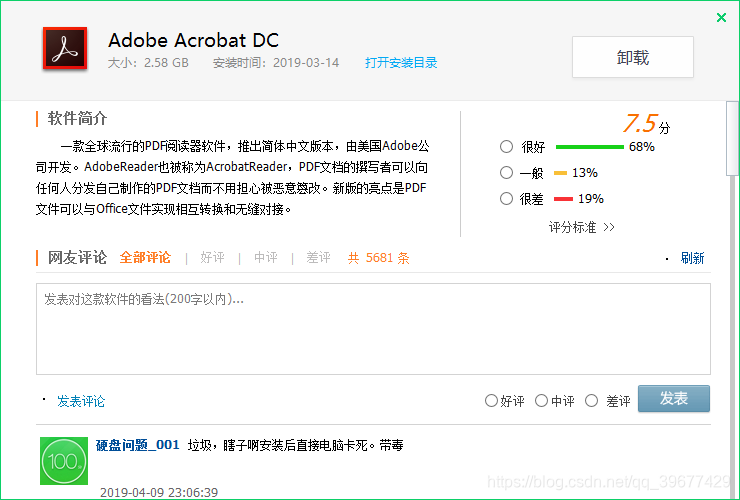Image resolution: width=740 pixels, height=500 pixels.
Task: Open the install directory via 打开安装目录
Action: 401,63
